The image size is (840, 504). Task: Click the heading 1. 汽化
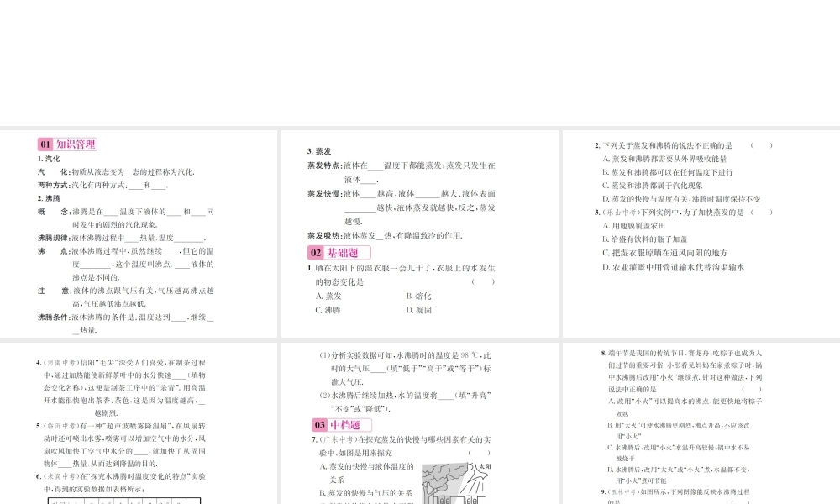49,159
